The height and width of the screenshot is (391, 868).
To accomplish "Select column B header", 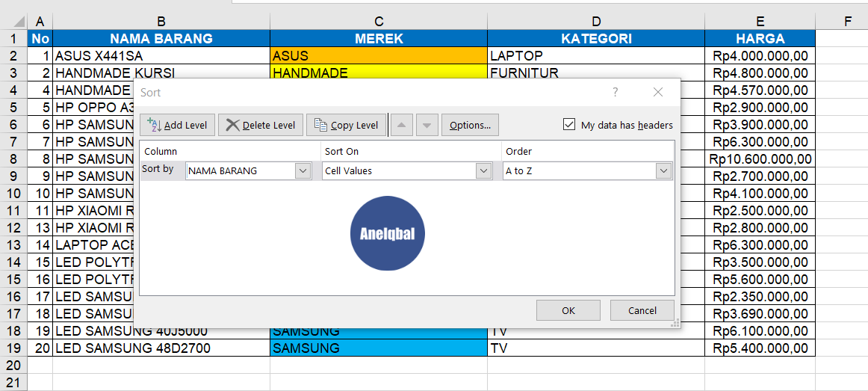I will click(161, 22).
